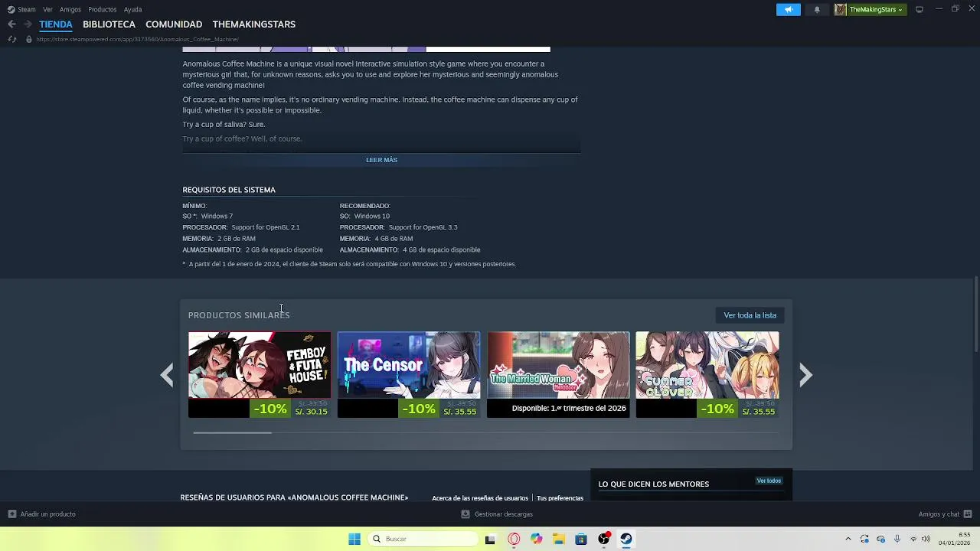Show hidden system tray icons
The width and height of the screenshot is (980, 551).
coord(848,539)
